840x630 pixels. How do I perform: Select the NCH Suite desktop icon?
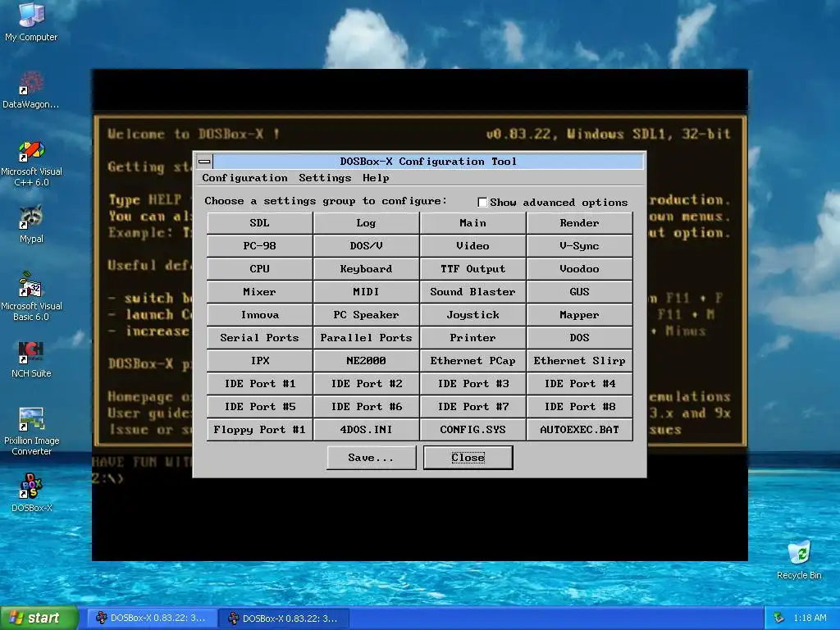tap(31, 359)
